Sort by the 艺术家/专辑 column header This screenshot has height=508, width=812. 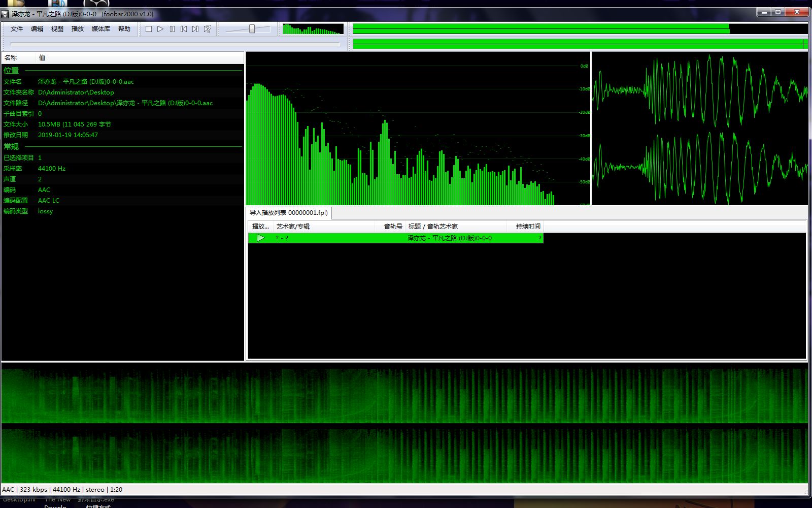coord(324,226)
